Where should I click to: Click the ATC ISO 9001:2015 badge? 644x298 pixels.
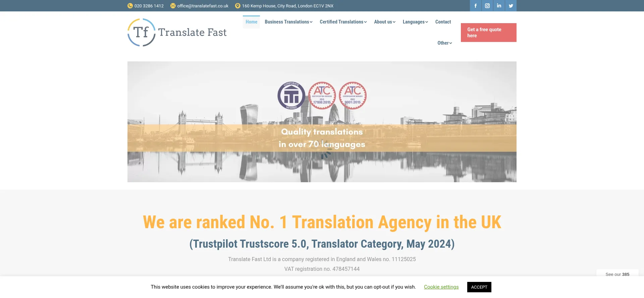[x=353, y=96]
